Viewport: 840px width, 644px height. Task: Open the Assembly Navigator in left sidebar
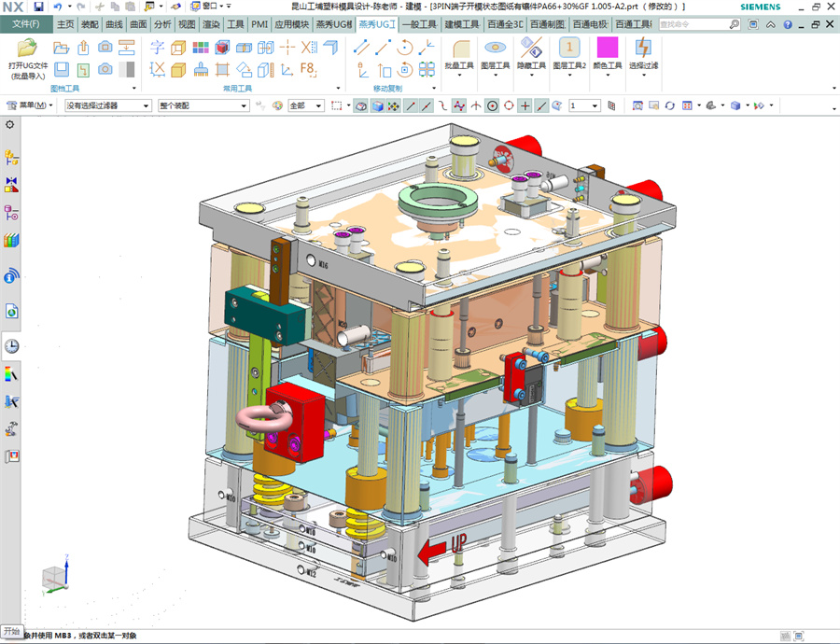12,158
